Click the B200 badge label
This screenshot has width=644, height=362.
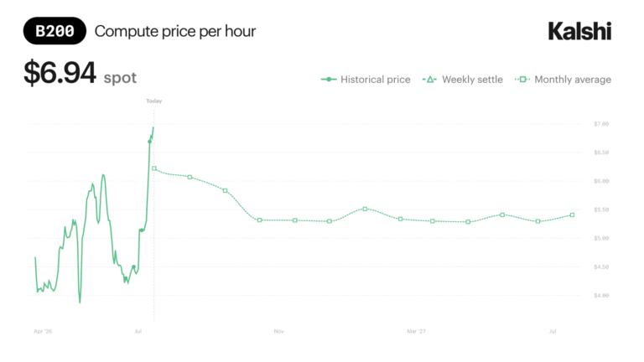[x=55, y=31]
